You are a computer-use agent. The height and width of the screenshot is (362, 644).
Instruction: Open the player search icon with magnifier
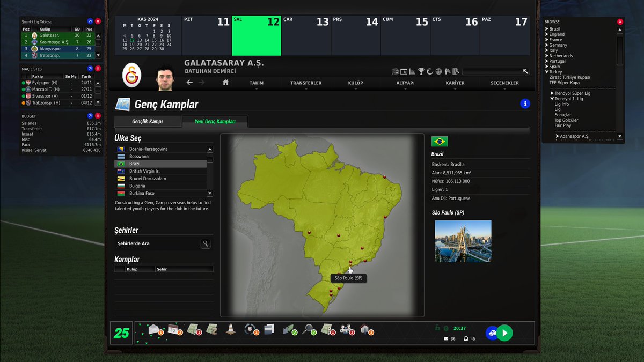(448, 71)
